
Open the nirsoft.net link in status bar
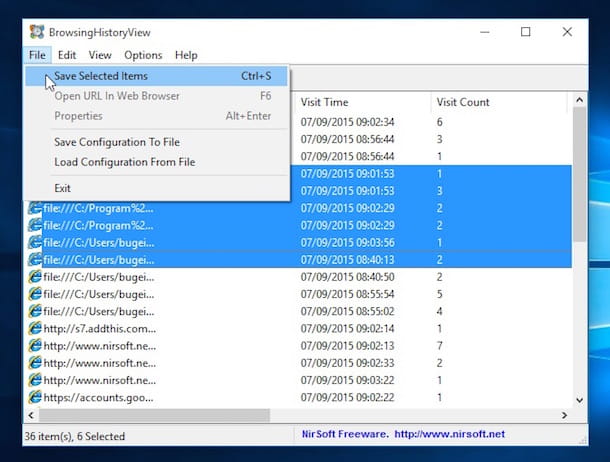click(449, 434)
